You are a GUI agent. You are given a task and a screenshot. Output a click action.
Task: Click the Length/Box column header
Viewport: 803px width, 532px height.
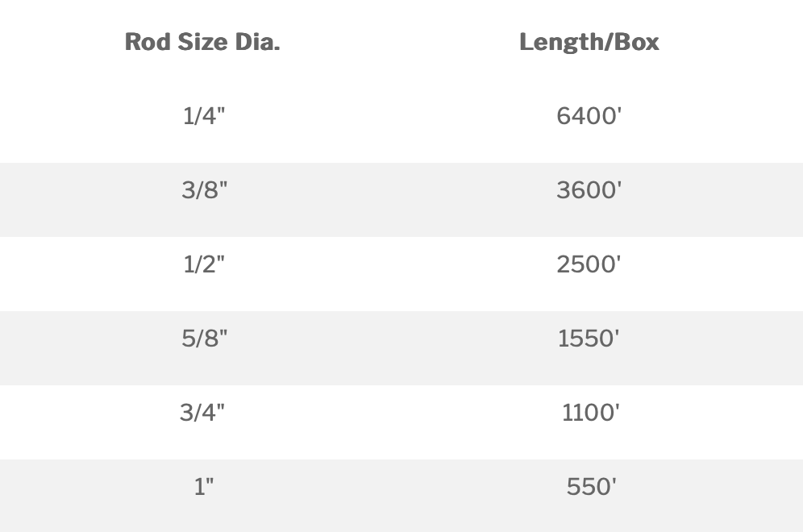click(589, 43)
